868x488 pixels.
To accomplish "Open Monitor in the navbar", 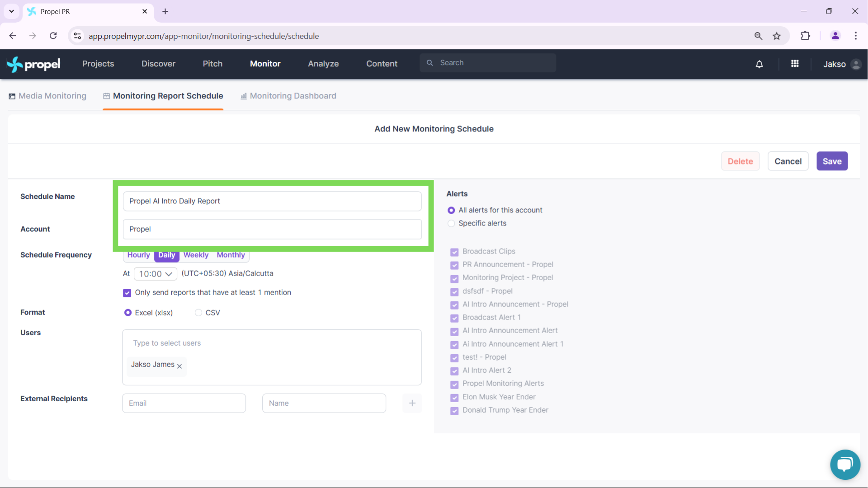I will (x=265, y=64).
